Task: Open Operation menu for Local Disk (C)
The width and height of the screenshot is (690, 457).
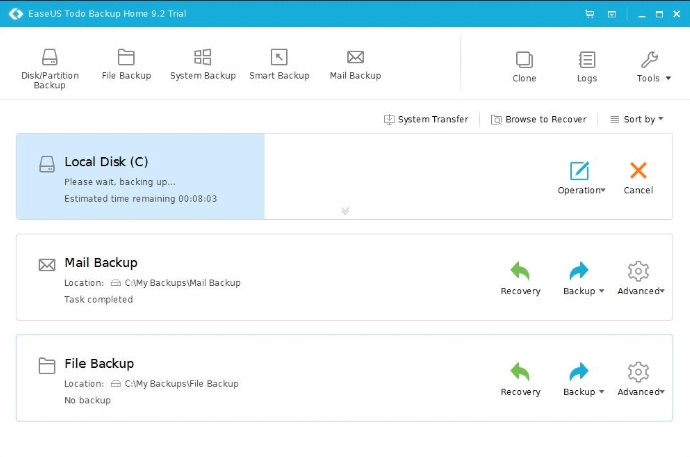Action: point(581,178)
